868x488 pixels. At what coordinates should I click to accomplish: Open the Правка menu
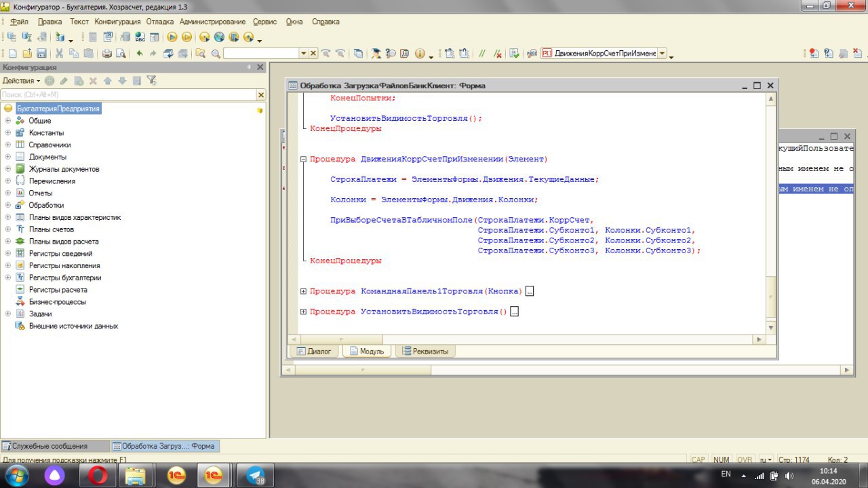50,22
